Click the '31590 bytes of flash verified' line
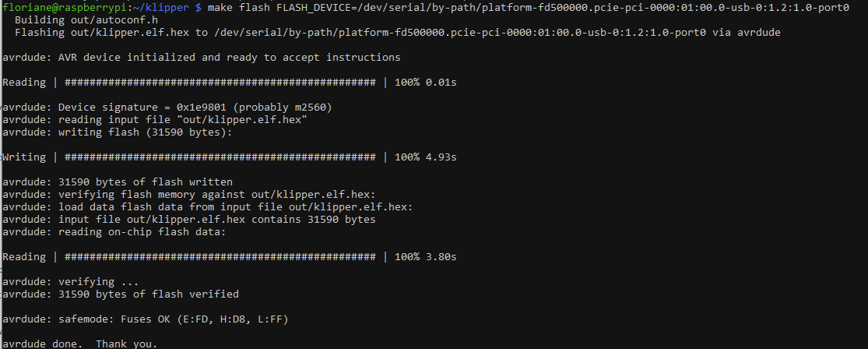Screen dimensions: 868x349 coord(120,294)
